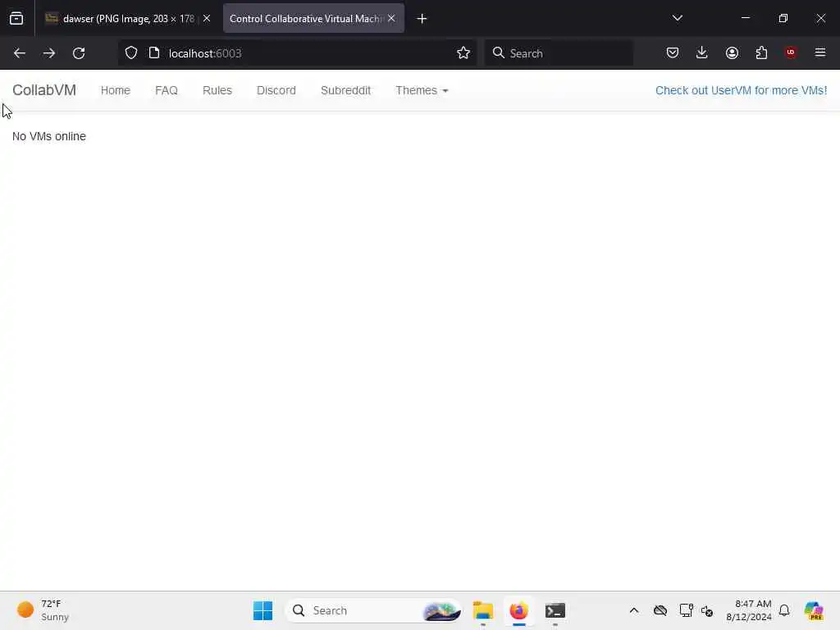Open the Discord nav link
The height and width of the screenshot is (630, 840).
pyautogui.click(x=276, y=90)
